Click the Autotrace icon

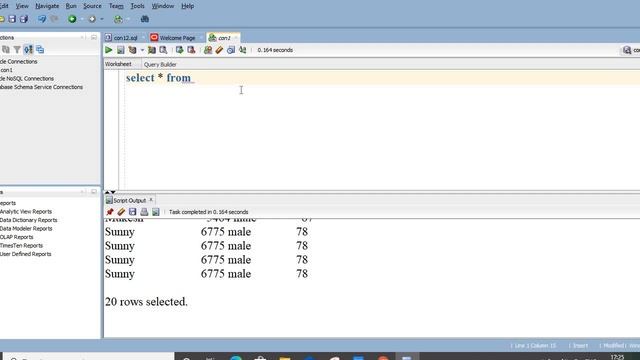(151, 50)
